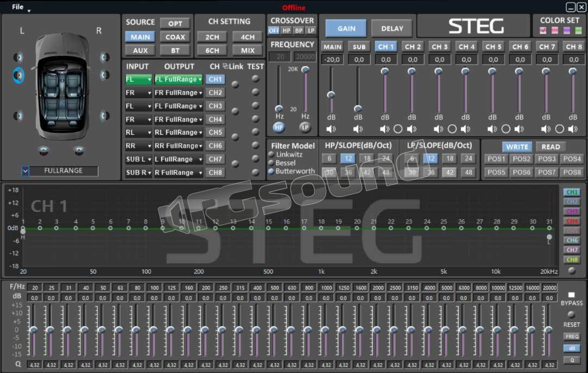The image size is (588, 373).
Task: Select the Linkwitz filter model
Action: [x=272, y=154]
